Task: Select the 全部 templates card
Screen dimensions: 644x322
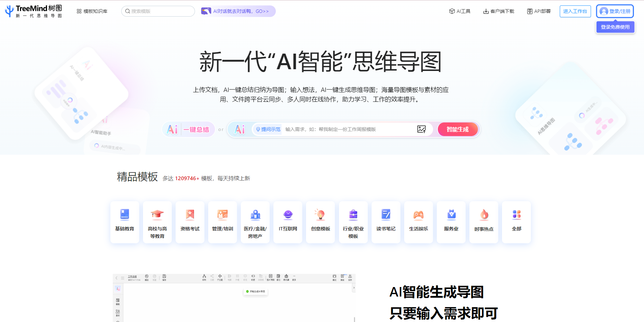Action: coord(516,222)
